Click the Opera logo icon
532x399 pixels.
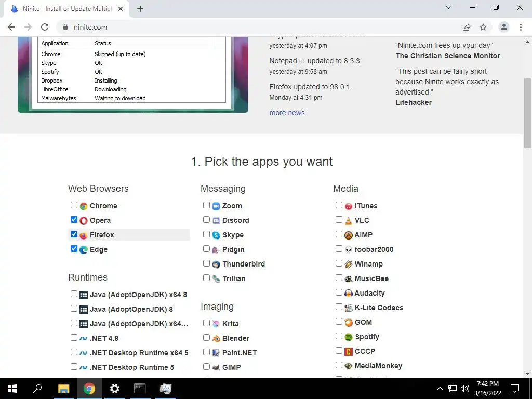(x=84, y=220)
